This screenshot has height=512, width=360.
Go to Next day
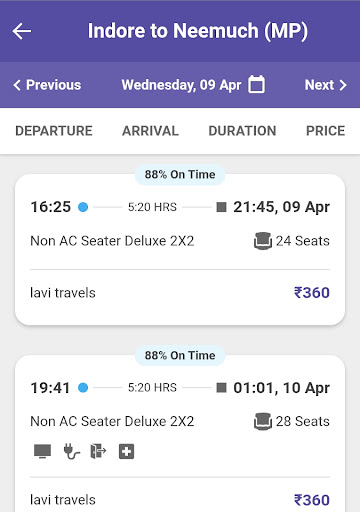(x=326, y=85)
